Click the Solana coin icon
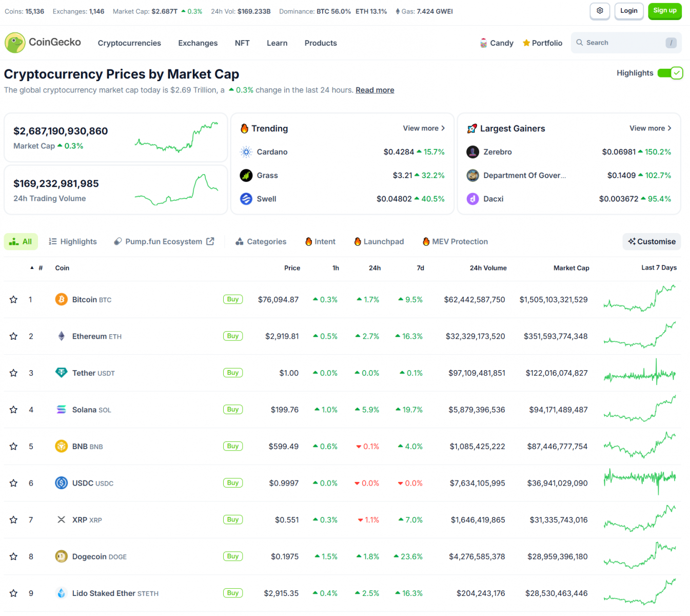Image resolution: width=690 pixels, height=616 pixels. point(62,410)
